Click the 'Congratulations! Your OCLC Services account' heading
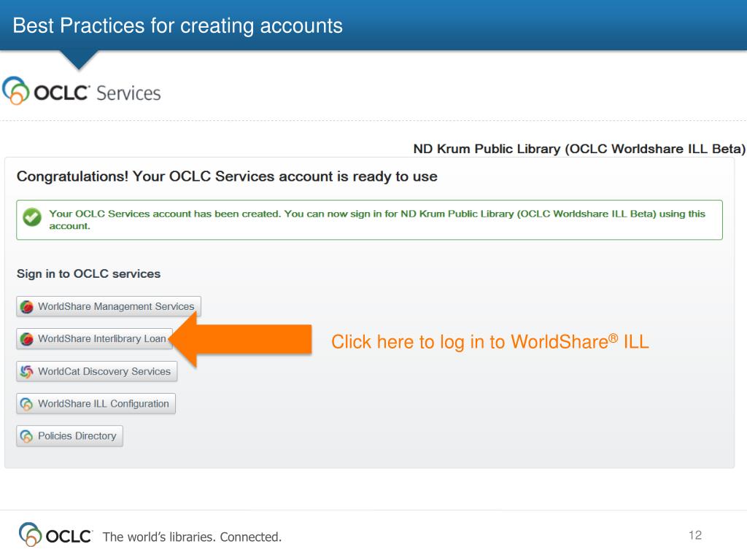Screen dimensions: 747x560 click(x=227, y=176)
